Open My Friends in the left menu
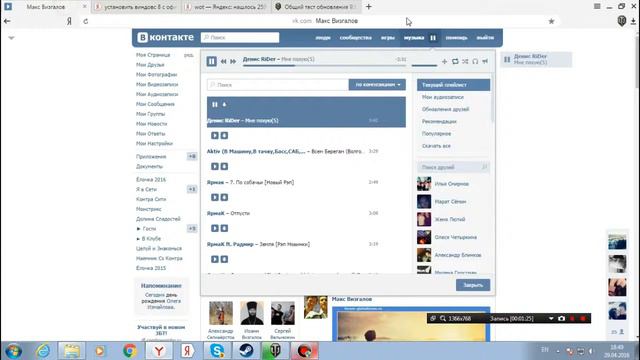Viewport: 640px width, 360px height. click(x=150, y=65)
